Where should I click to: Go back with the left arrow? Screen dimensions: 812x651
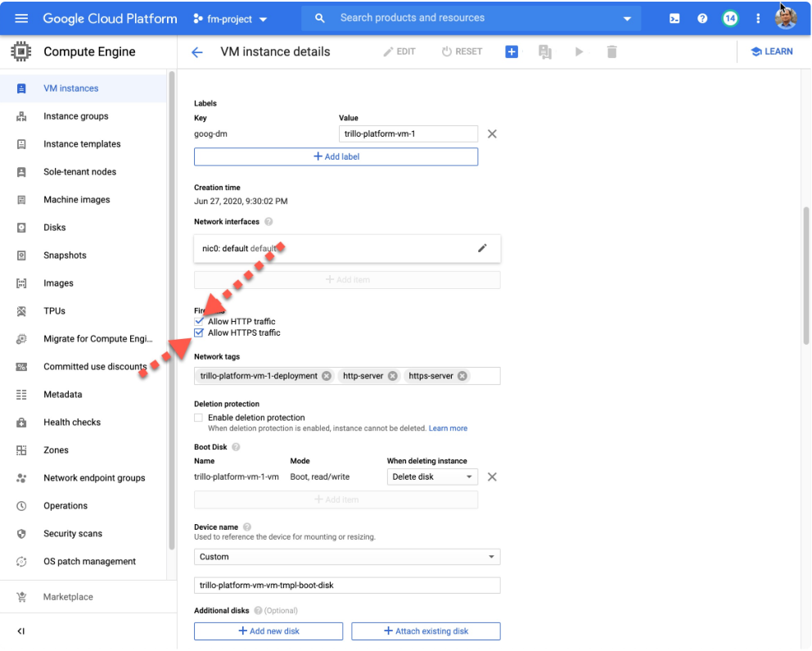pos(197,52)
